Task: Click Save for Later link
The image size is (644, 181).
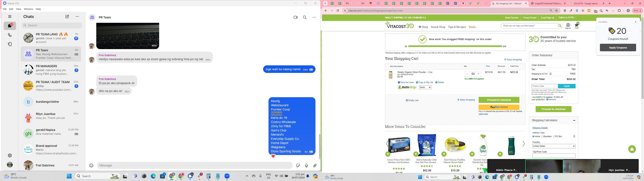Action: click(x=406, y=82)
